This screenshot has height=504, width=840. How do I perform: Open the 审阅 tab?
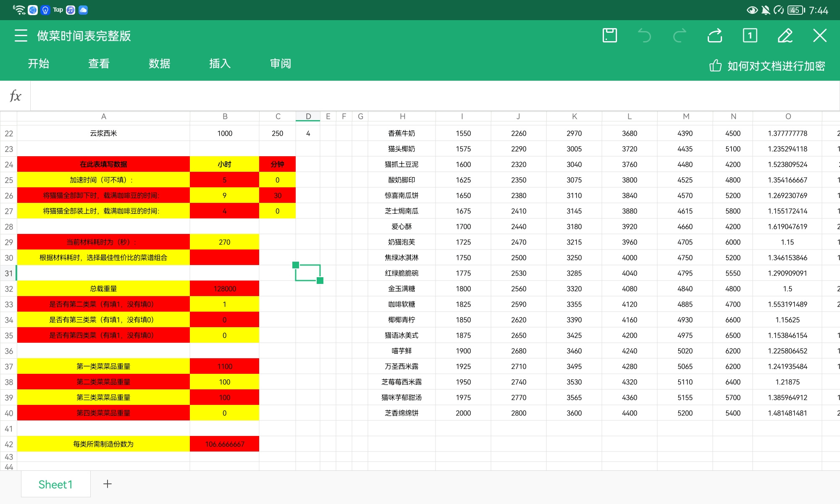point(281,64)
